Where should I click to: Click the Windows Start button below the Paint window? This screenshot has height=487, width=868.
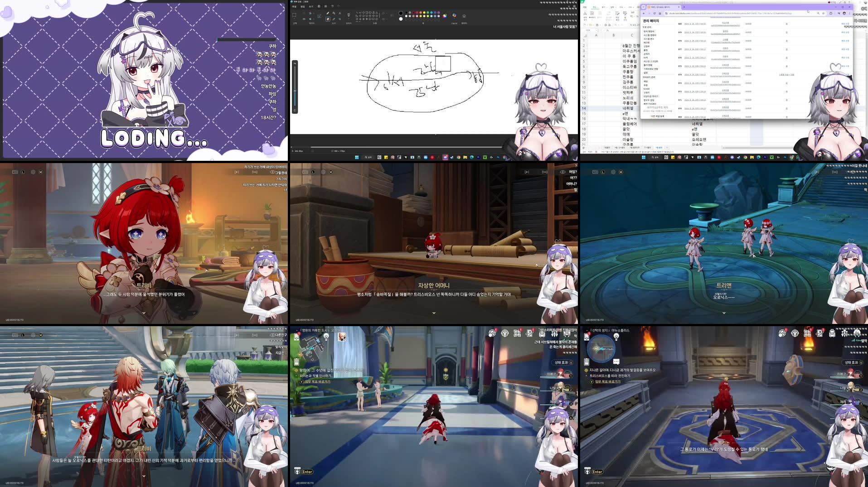coord(357,157)
